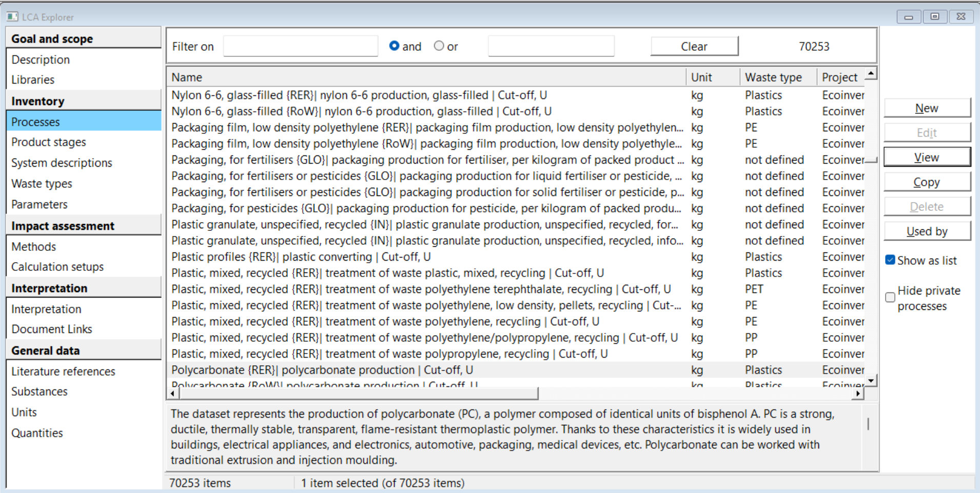980x493 pixels.
Task: Uncheck the Show as list checkbox
Action: point(890,260)
